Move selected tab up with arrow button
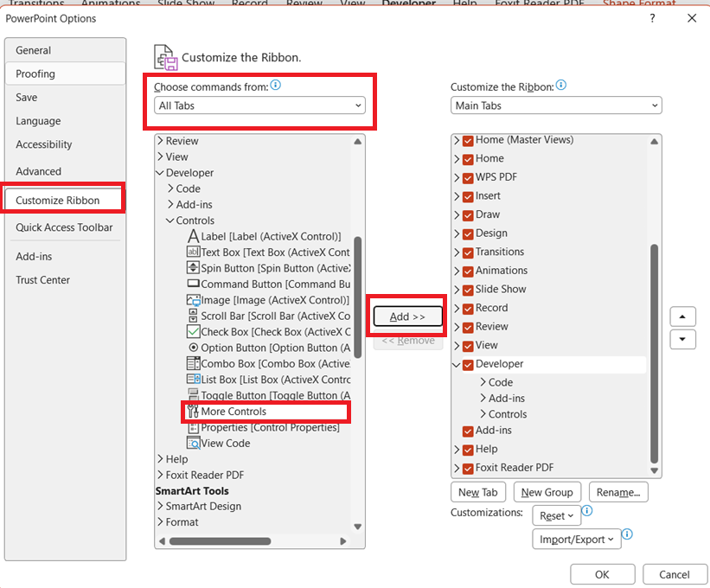Image resolution: width=710 pixels, height=588 pixels. pos(682,316)
